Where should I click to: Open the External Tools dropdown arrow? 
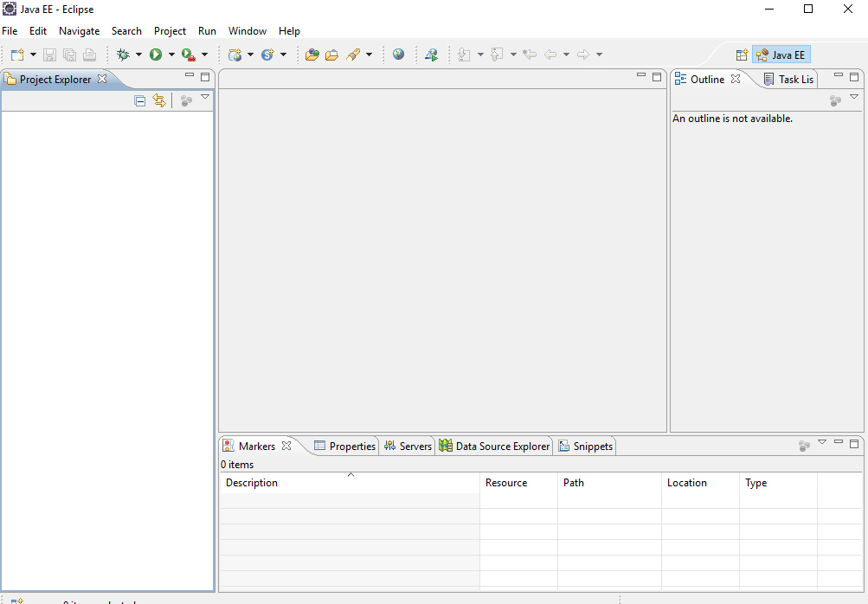204,55
